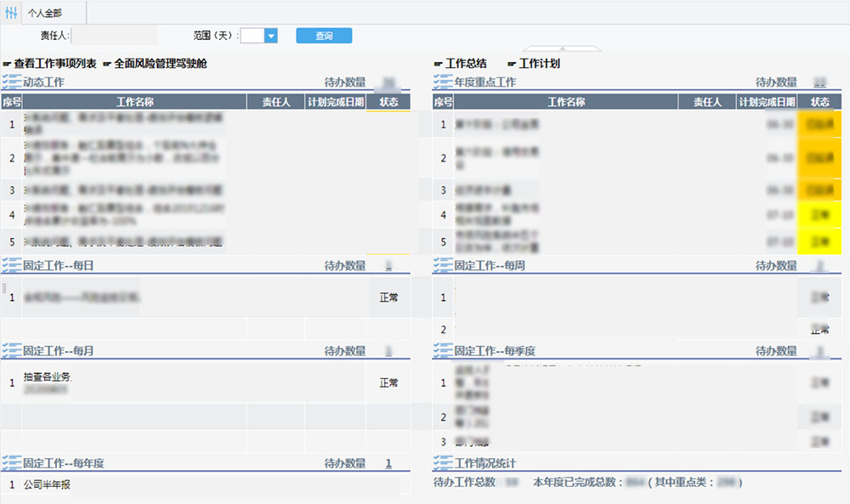Open the 范围(天) dropdown arrow
The height and width of the screenshot is (504, 850).
pos(271,36)
